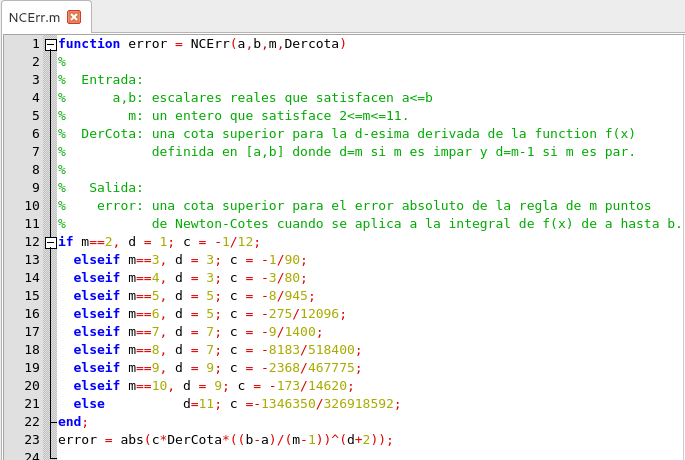The width and height of the screenshot is (685, 460).
Task: Click 'NCErr' in the function declaration
Action: pos(210,44)
